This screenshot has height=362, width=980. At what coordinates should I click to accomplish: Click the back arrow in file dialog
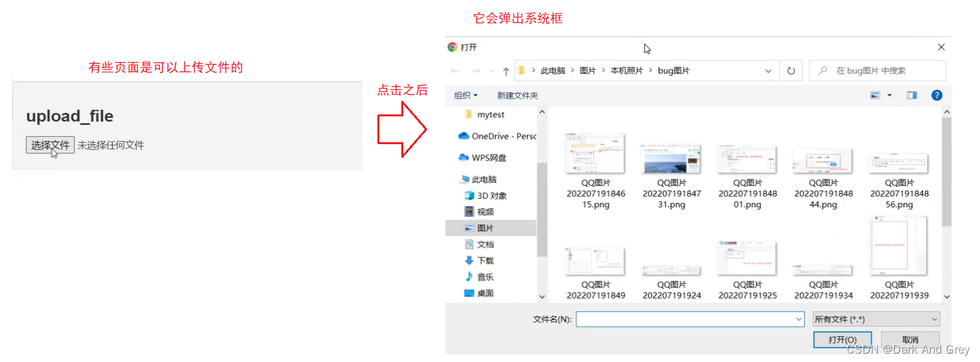pos(455,71)
